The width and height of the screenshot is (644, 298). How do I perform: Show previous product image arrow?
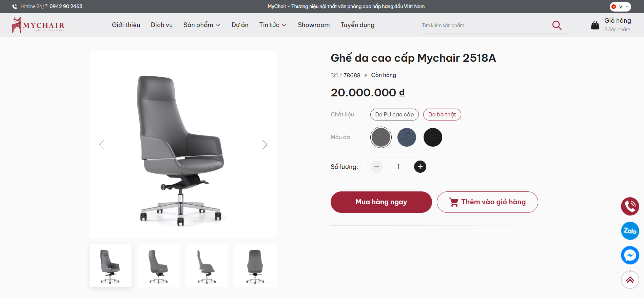(x=101, y=145)
